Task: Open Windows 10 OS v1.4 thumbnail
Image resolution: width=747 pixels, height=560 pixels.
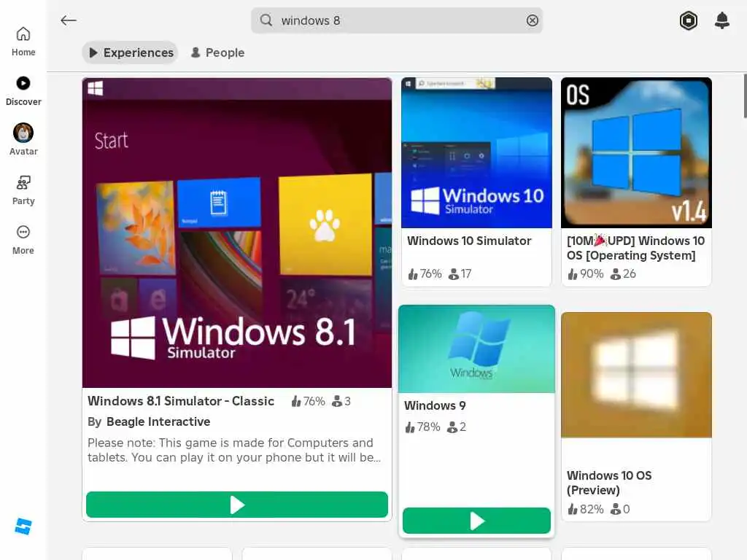Action: [x=636, y=153]
